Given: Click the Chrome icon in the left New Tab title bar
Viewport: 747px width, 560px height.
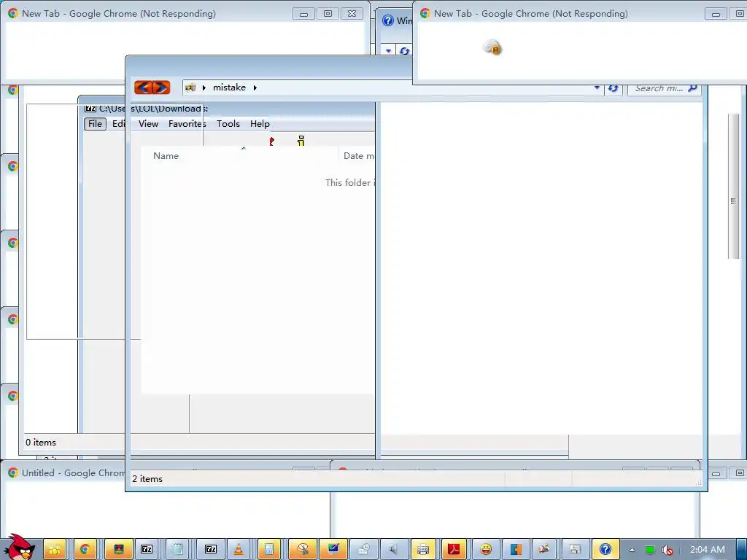Looking at the screenshot, I should point(13,13).
